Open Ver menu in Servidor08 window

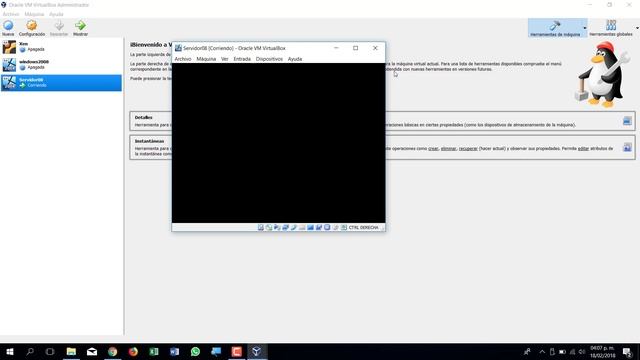[224, 59]
